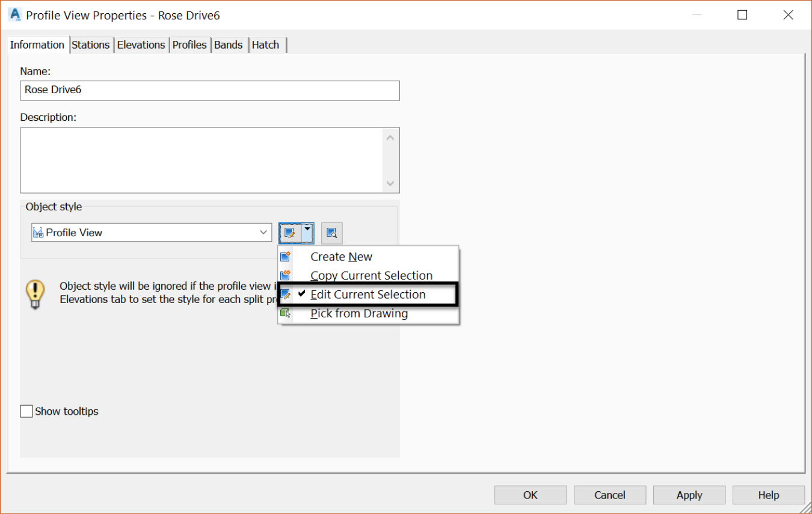
Task: Select Edit Current Selection in the menu
Action: [368, 295]
